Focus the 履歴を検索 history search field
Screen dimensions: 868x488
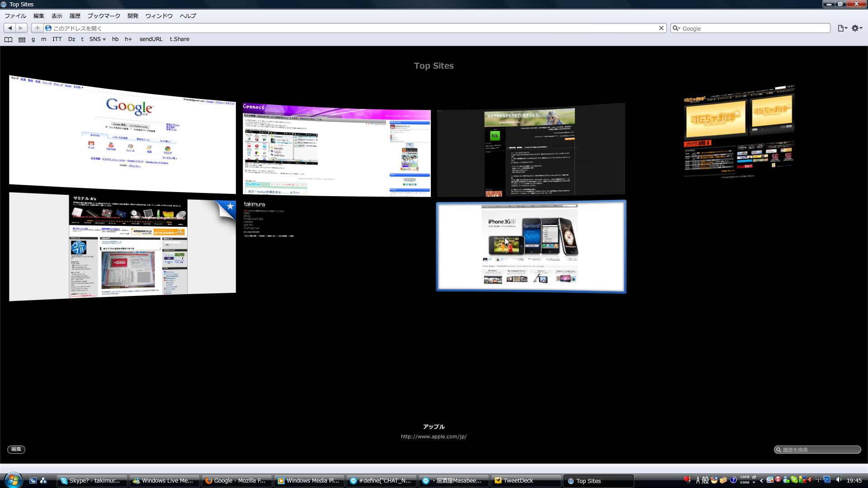[817, 450]
